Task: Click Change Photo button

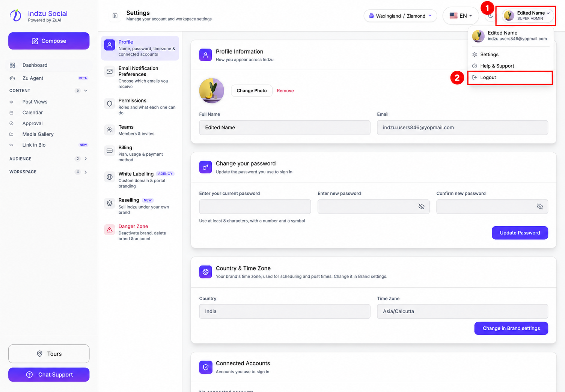Action: point(252,90)
